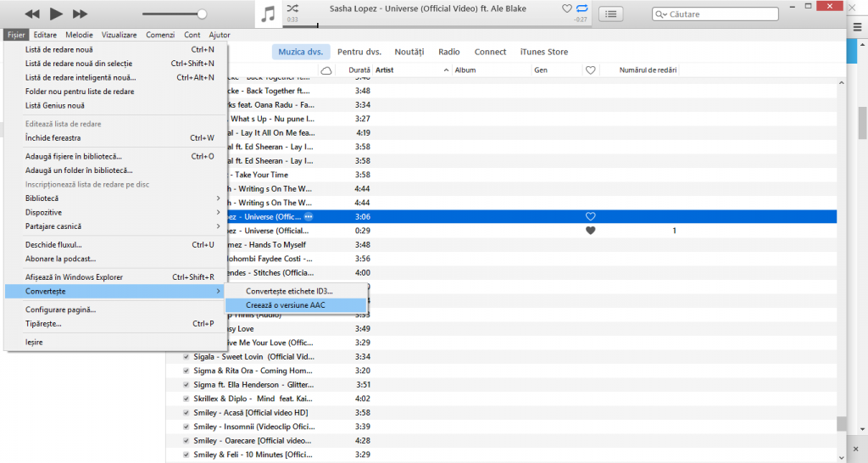The width and height of the screenshot is (868, 463).
Task: Choose Listă de redare inteligentă nouă
Action: [115, 77]
